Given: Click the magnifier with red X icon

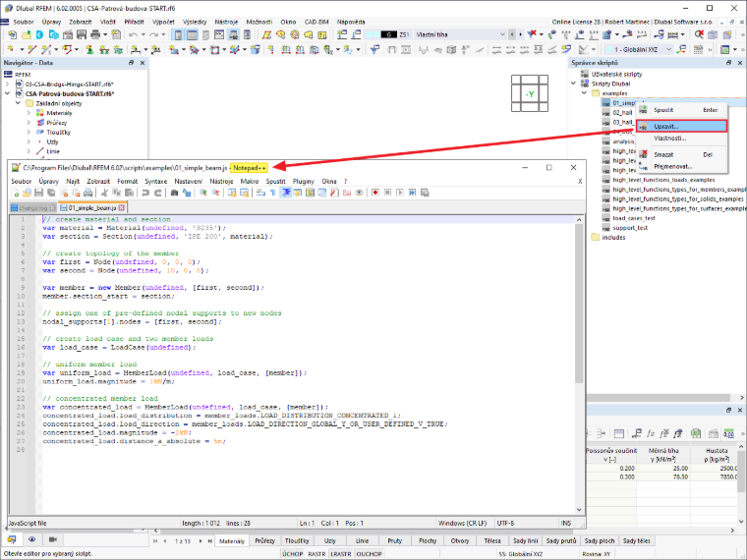Looking at the screenshot, I should pyautogui.click(x=699, y=34).
